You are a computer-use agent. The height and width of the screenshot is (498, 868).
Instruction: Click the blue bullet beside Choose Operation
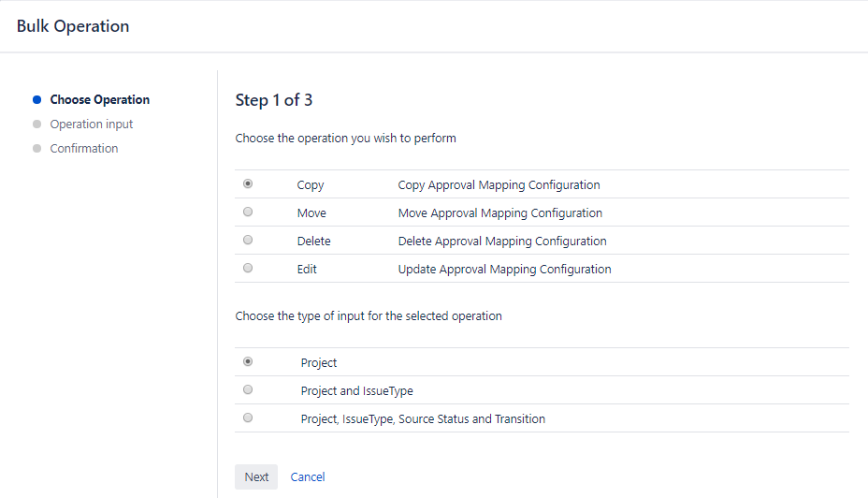[x=37, y=100]
